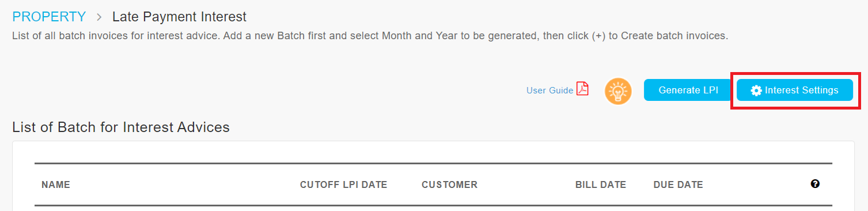Sort by CUTOFF LPI DATE column
Image resolution: width=868 pixels, height=211 pixels.
point(343,185)
